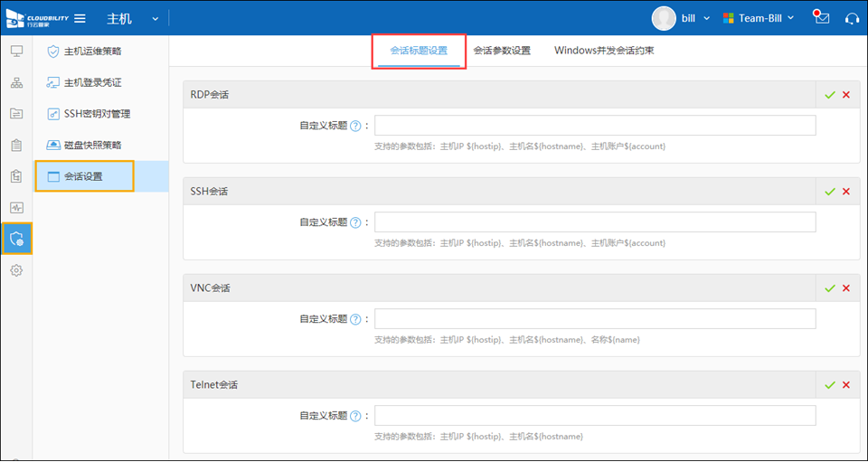The width and height of the screenshot is (868, 462).
Task: Click the gear settings icon in sidebar
Action: tap(16, 270)
